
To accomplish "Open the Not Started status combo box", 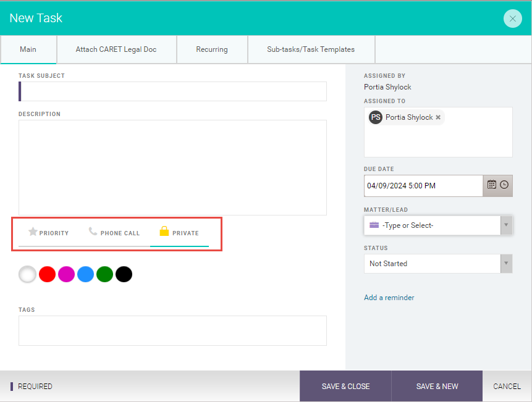I will (x=438, y=263).
